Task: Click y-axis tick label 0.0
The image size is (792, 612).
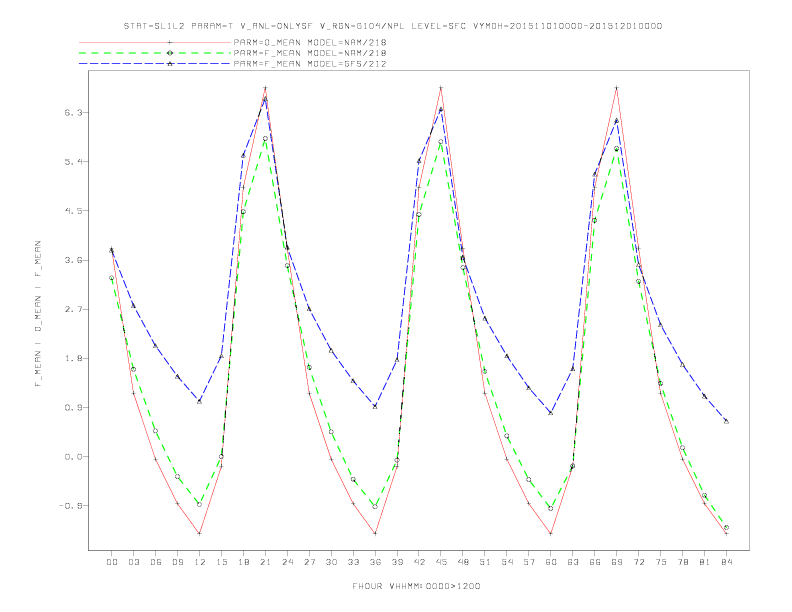Action: point(72,456)
